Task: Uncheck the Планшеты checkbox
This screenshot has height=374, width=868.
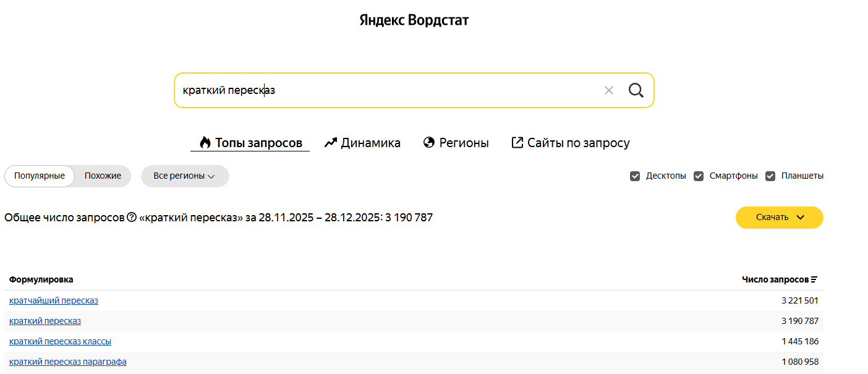Action: [770, 176]
